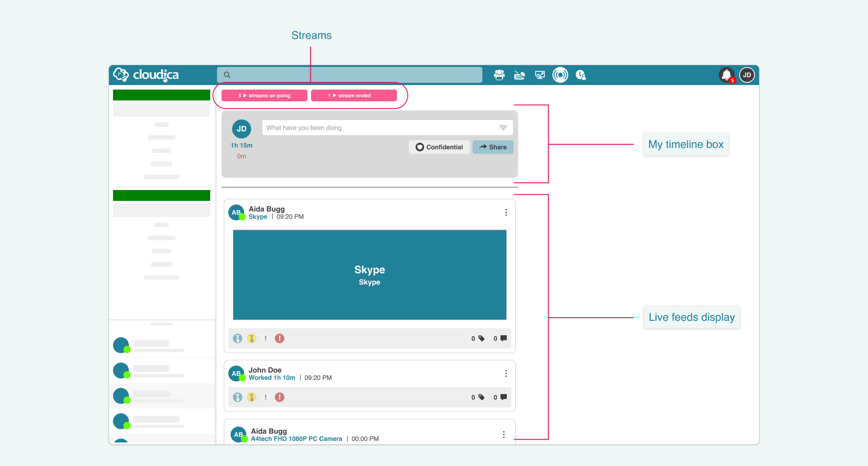Open the three-dot menu on the A4tech camera post
Viewport: 868px width, 466px height.
click(x=504, y=435)
